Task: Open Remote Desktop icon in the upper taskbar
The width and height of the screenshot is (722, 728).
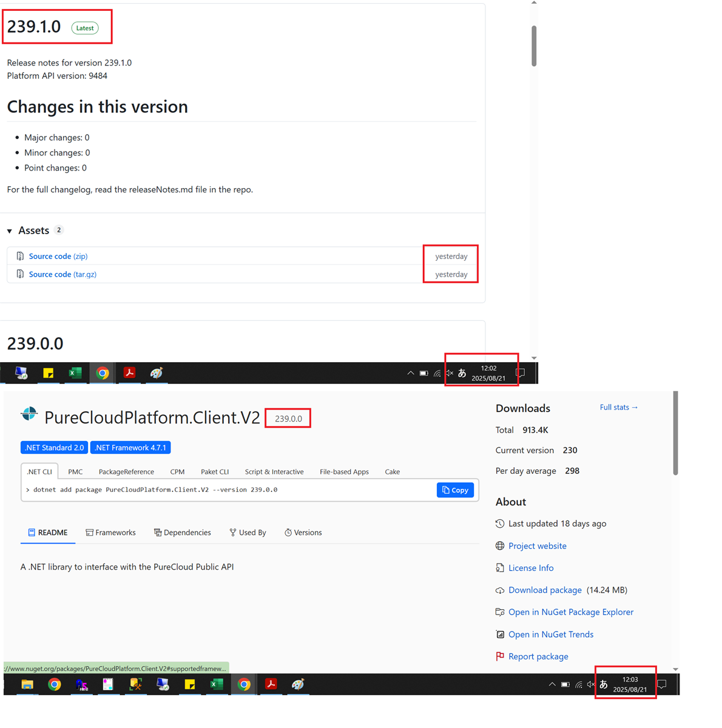Action: 21,373
